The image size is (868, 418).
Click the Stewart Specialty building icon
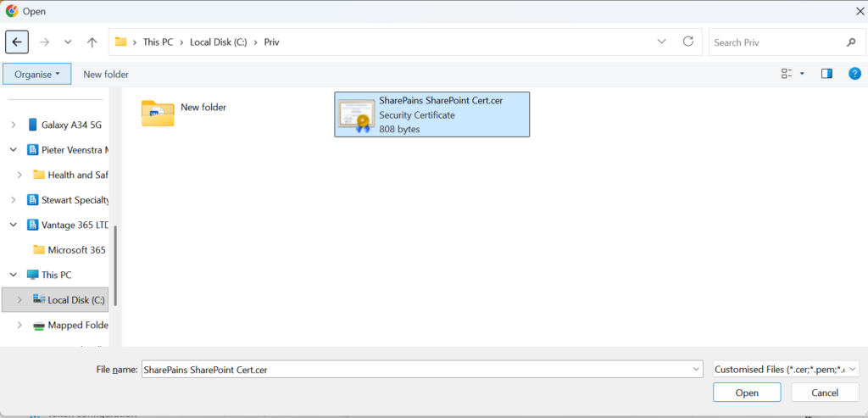(33, 200)
